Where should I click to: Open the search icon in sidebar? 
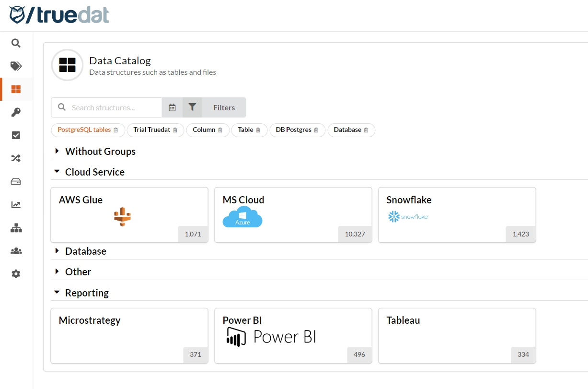pyautogui.click(x=16, y=43)
